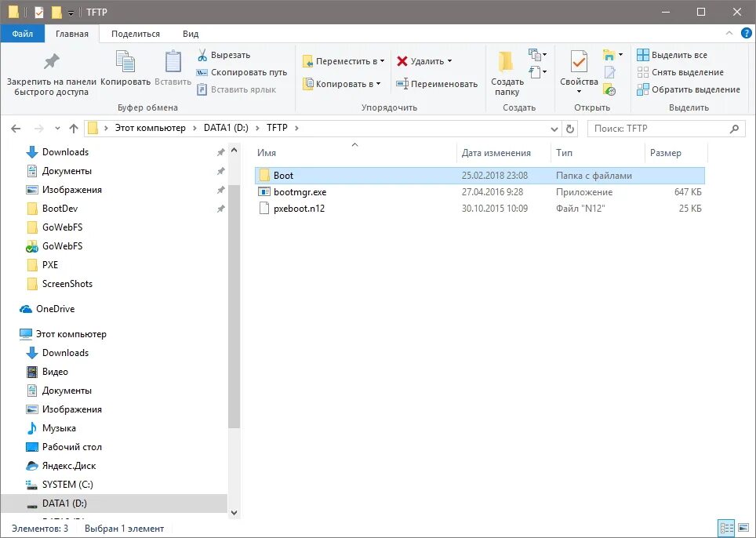Collapse the ribbon with chevron
This screenshot has height=538, width=756.
729,33
